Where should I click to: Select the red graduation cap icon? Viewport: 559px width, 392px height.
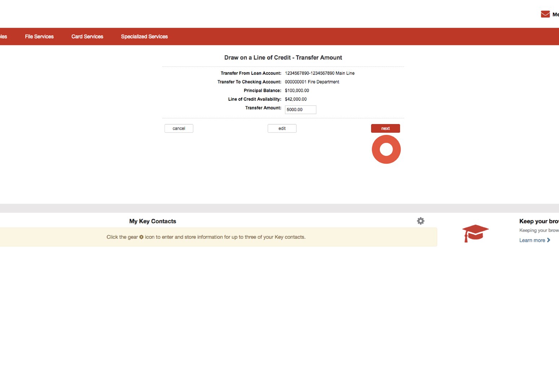click(x=475, y=233)
